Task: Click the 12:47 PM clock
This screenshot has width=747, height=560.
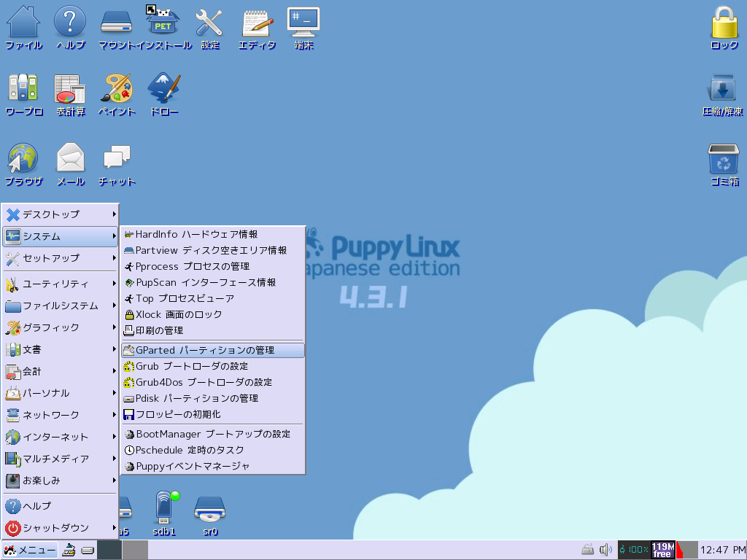Action: 722,550
